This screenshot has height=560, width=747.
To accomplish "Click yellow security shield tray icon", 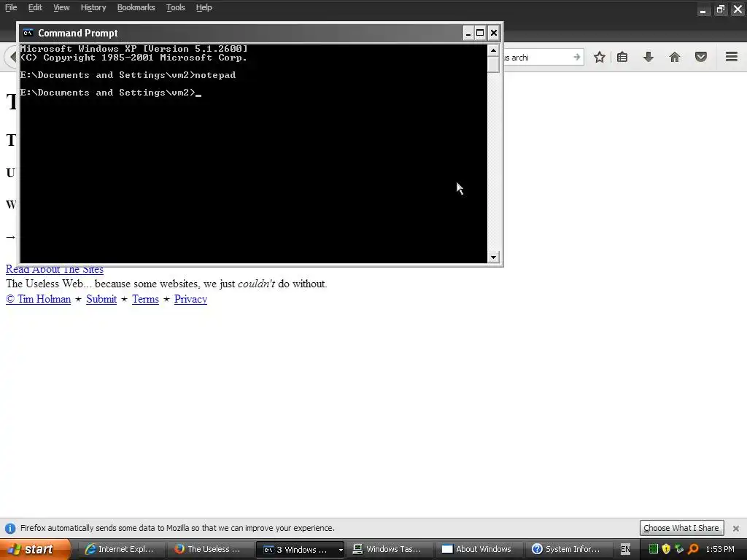I will click(x=667, y=549).
